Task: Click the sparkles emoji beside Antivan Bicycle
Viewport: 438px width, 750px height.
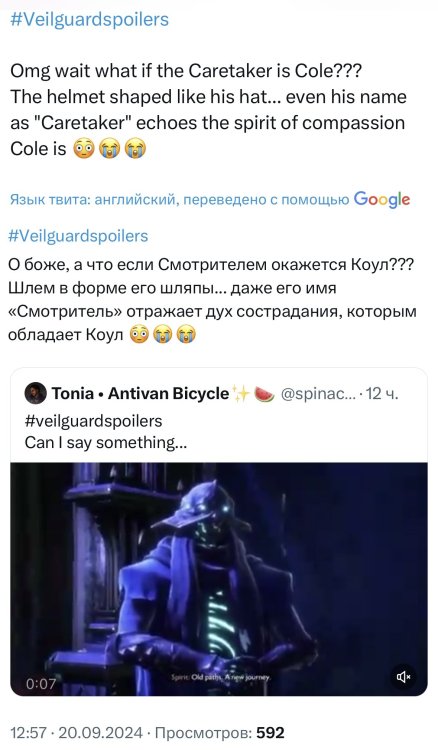Action: [x=241, y=394]
